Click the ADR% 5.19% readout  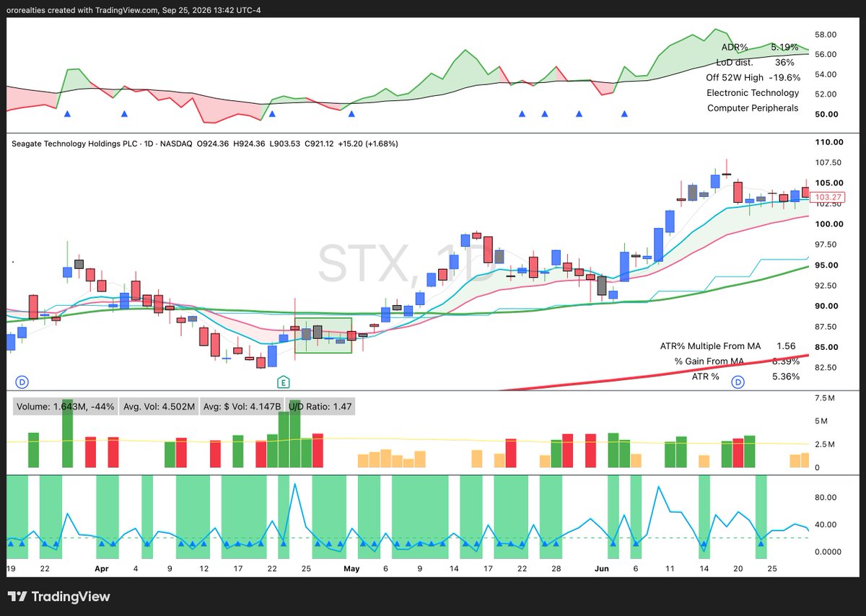tap(761, 47)
